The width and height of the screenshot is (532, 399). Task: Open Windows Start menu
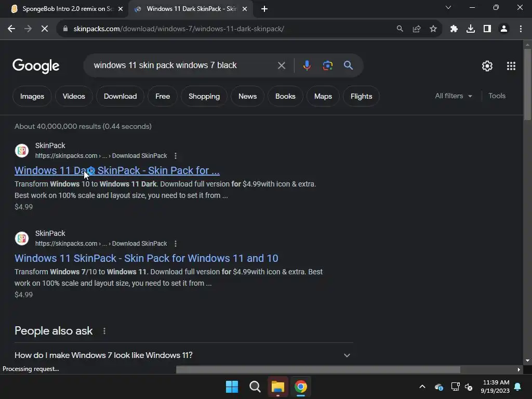pyautogui.click(x=232, y=387)
